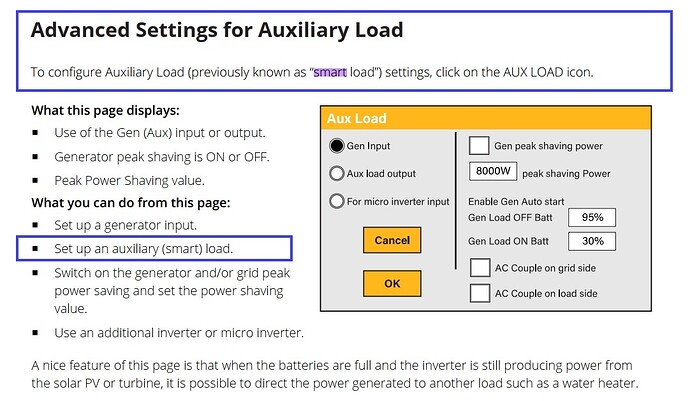Click the "What this page displays:" subheading
690x401 pixels.
(x=106, y=110)
